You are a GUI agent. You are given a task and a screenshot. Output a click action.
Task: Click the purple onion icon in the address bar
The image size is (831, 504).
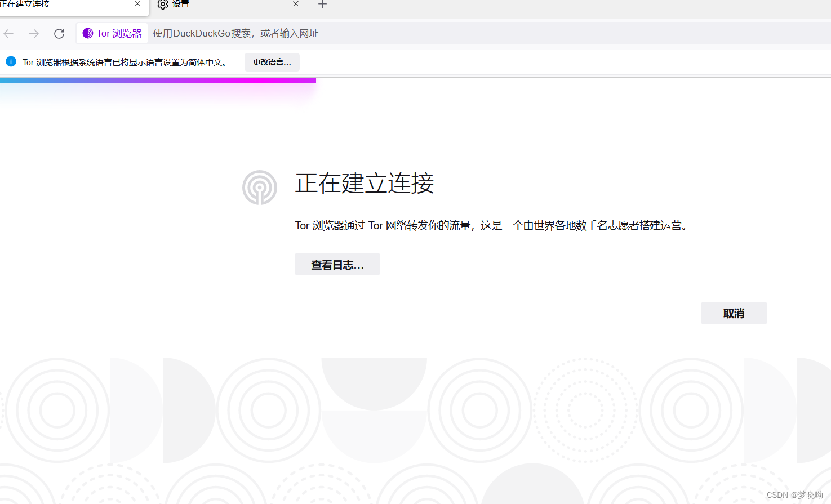click(88, 33)
